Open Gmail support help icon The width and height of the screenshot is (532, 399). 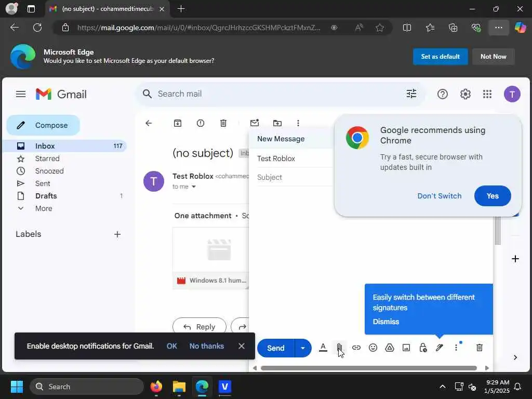coord(443,94)
